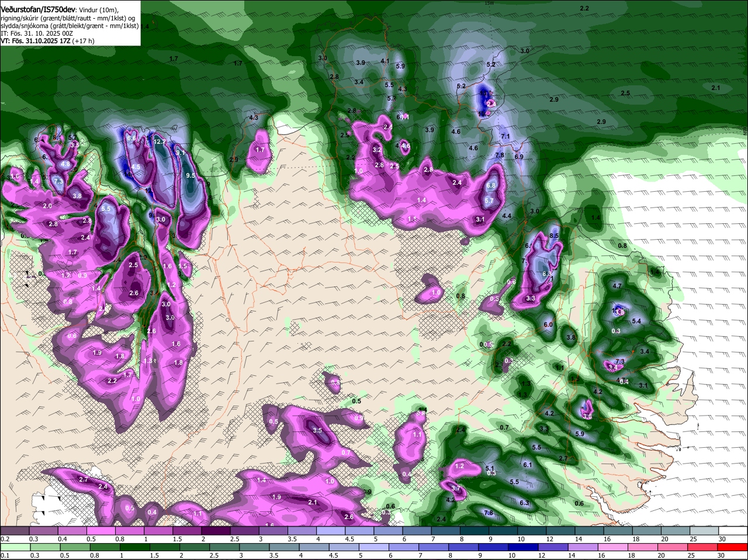Select darkest purple snow swatch starting at 2
This screenshot has height=560, width=748.
point(217,531)
